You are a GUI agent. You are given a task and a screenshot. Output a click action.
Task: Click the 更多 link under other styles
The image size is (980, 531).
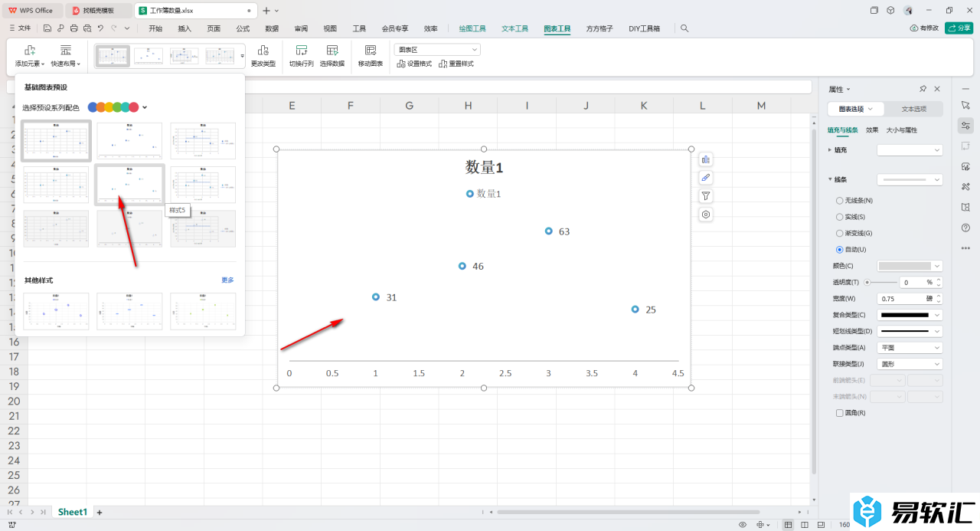pos(228,280)
